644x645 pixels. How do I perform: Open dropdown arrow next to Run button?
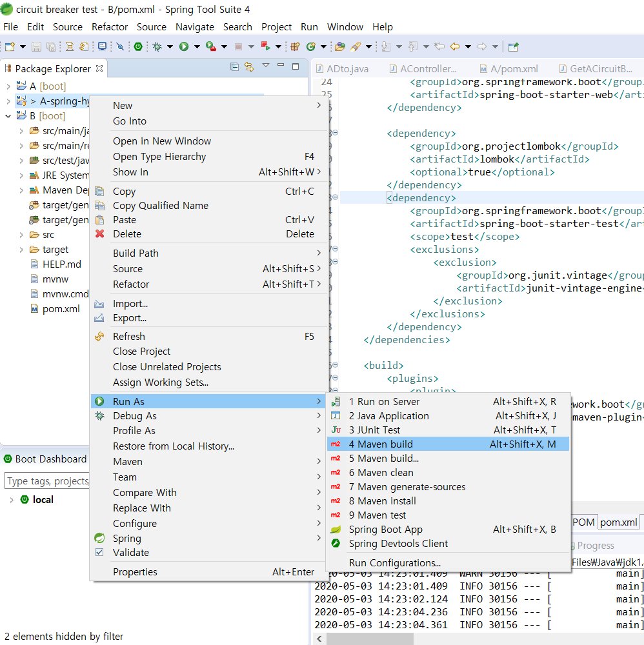point(197,46)
